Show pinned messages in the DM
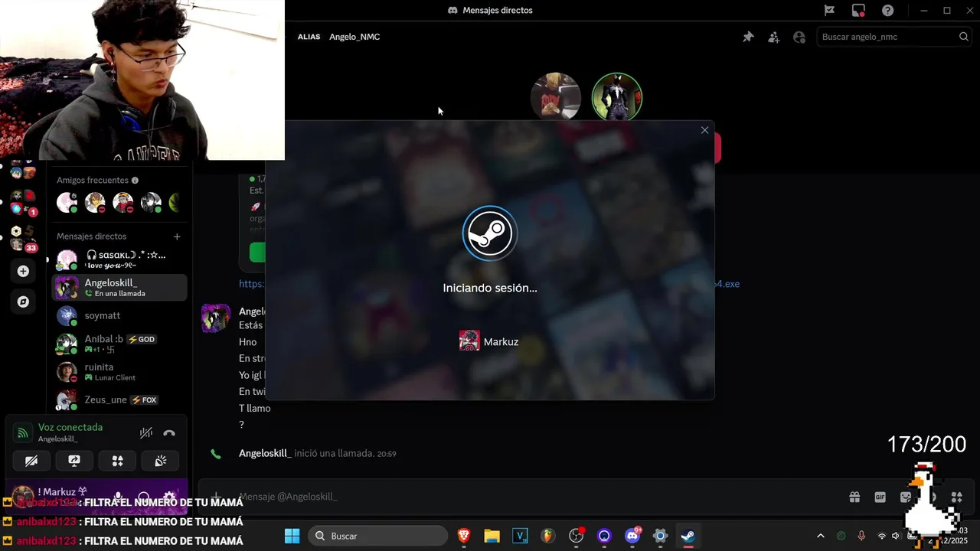The image size is (980, 551). point(748,37)
